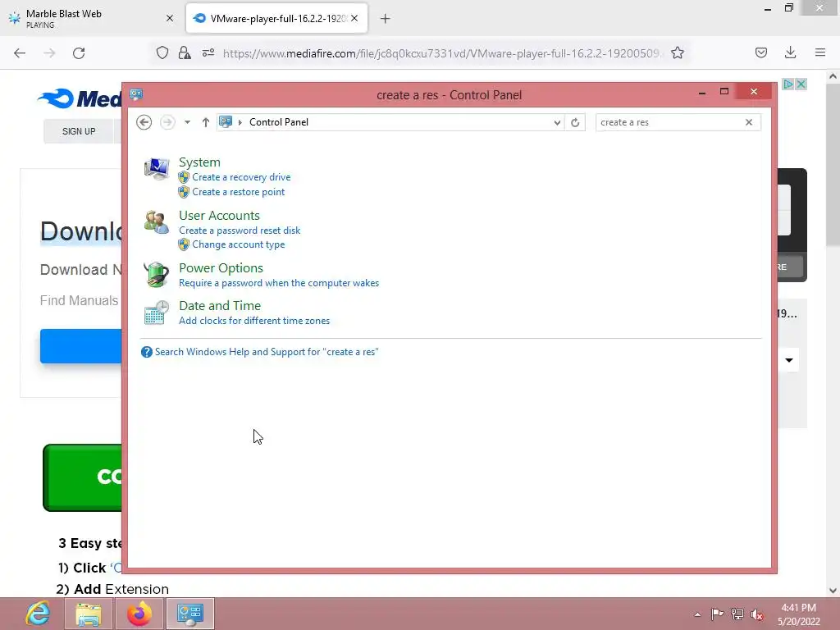Screen dimensions: 840x630
Task: Click Add clocks for different time zones
Action: [254, 321]
